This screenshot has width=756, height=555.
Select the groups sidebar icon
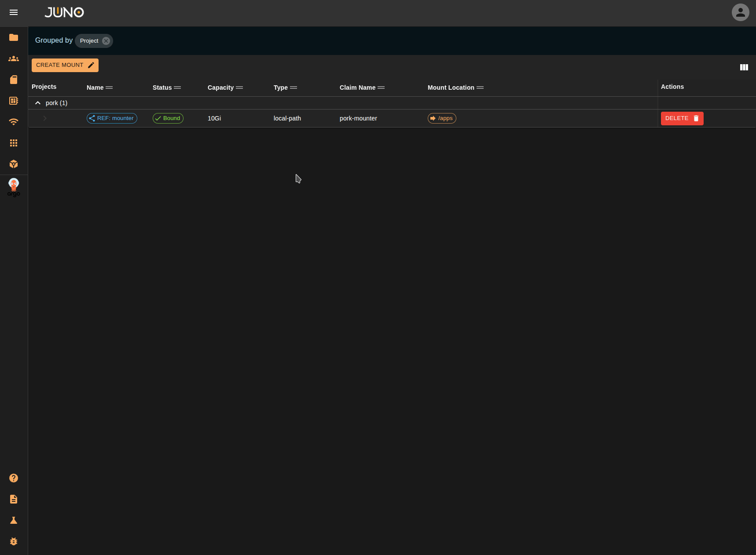pyautogui.click(x=14, y=58)
